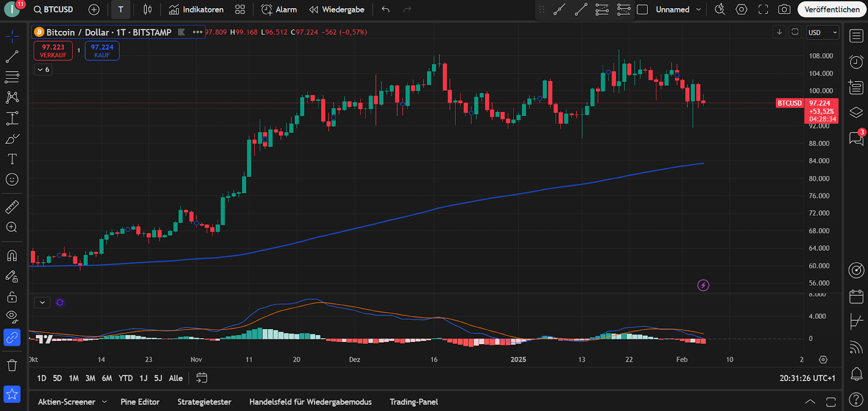
Task: Click the 97.223 VERKAUF sell button
Action: [53, 50]
